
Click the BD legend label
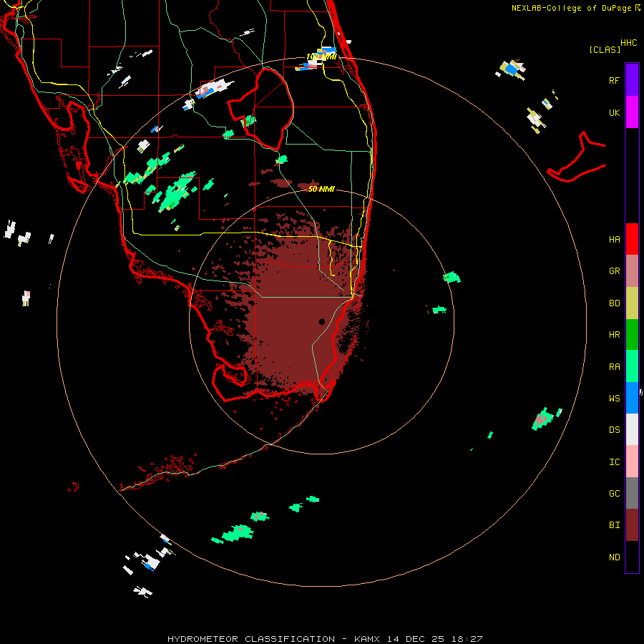pyautogui.click(x=614, y=303)
